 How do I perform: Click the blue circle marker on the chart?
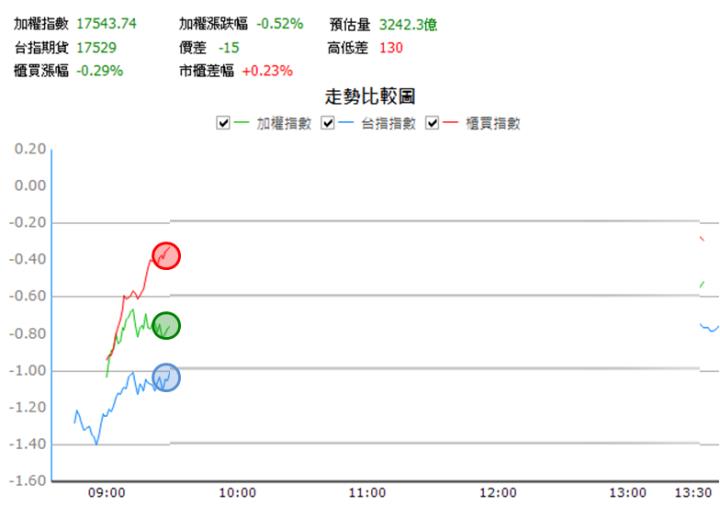point(166,378)
